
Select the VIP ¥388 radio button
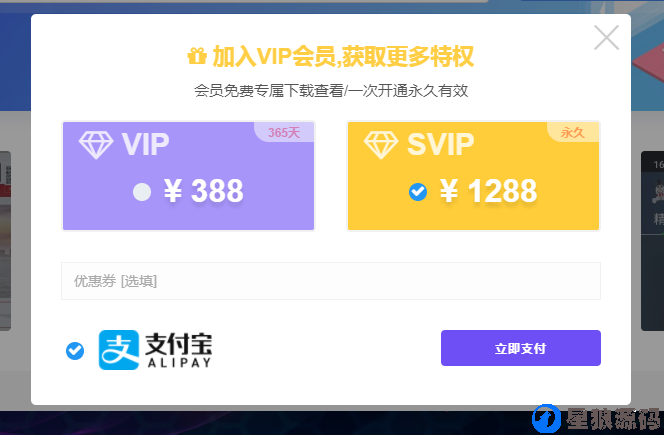tap(142, 192)
